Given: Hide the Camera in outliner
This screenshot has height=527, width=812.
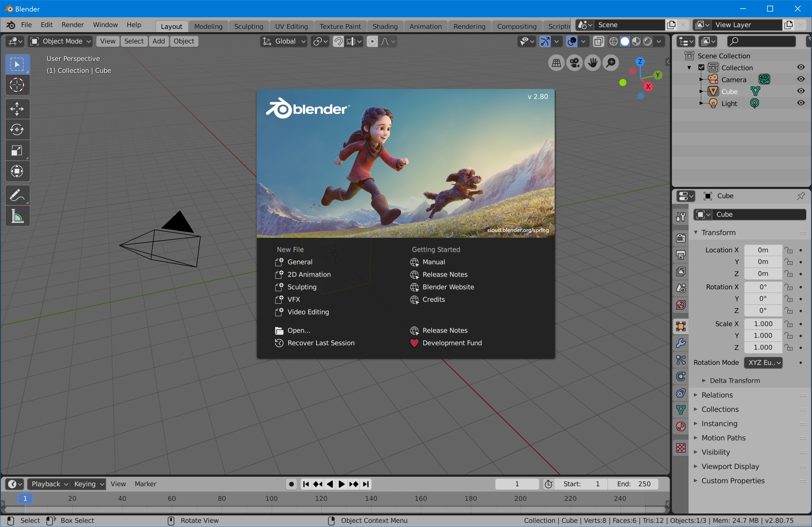Looking at the screenshot, I should click(x=801, y=79).
